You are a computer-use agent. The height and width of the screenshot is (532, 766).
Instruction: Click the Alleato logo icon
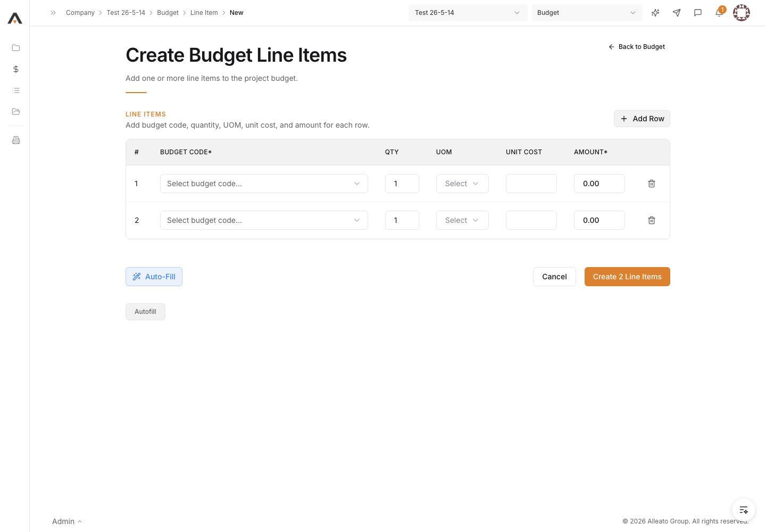coord(15,19)
